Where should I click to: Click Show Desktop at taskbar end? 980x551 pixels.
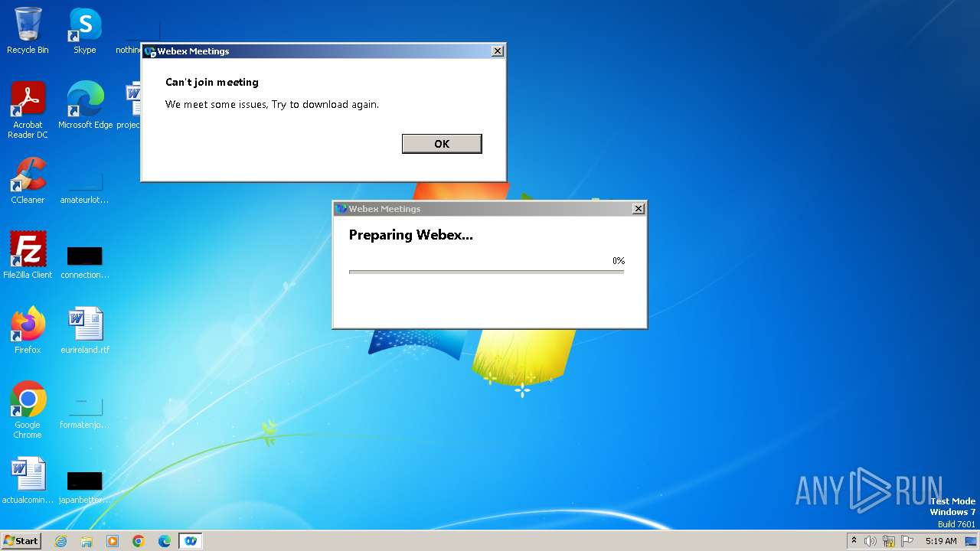[x=971, y=541]
